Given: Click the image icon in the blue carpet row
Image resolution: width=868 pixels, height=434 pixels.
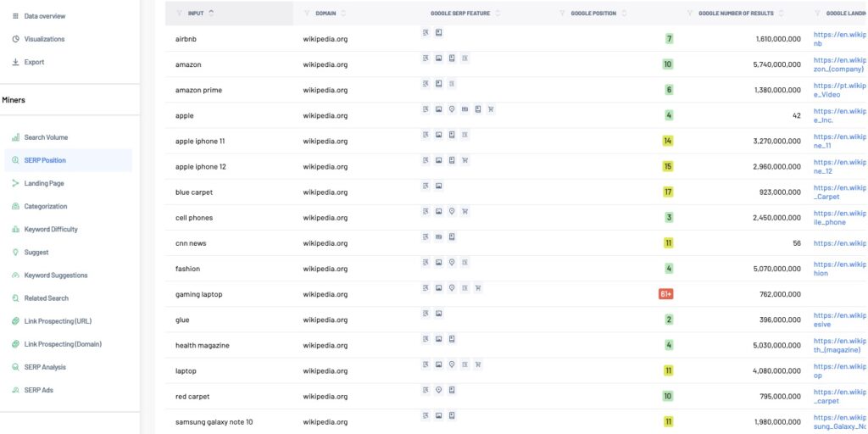Looking at the screenshot, I should [438, 186].
